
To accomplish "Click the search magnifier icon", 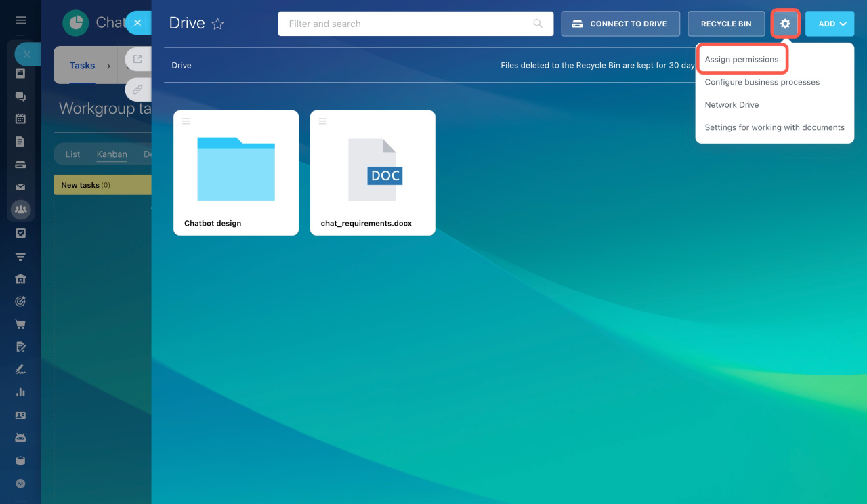I will 538,24.
